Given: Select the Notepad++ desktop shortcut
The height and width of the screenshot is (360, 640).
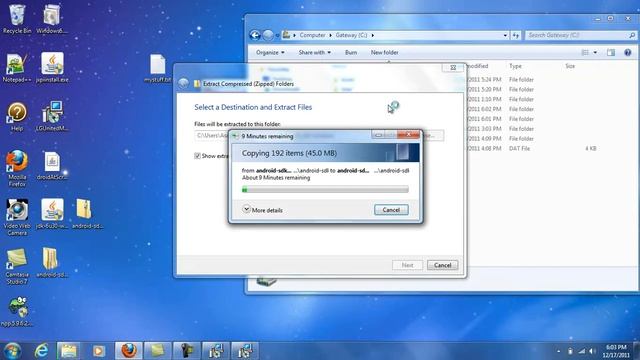Looking at the screenshot, I should click(16, 68).
